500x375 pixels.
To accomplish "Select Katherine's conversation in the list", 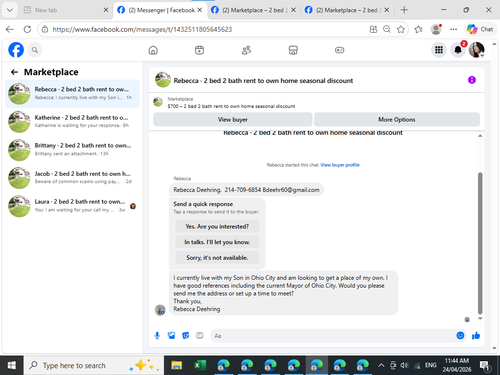I will [x=72, y=122].
